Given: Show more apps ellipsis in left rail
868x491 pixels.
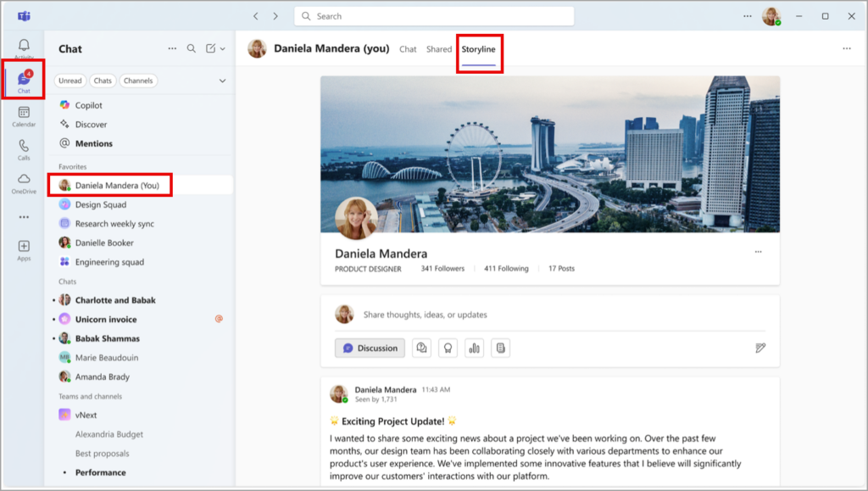Looking at the screenshot, I should point(24,217).
